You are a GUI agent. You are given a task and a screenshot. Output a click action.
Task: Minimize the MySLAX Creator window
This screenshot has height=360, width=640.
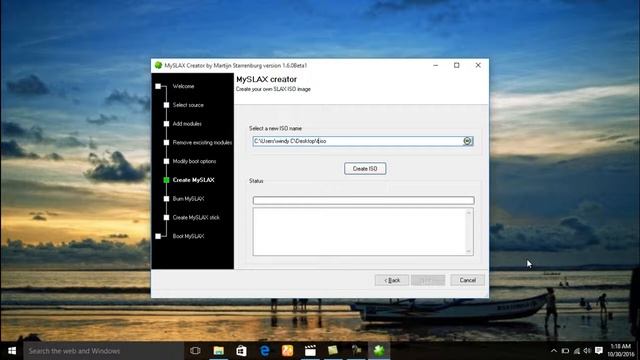point(436,65)
